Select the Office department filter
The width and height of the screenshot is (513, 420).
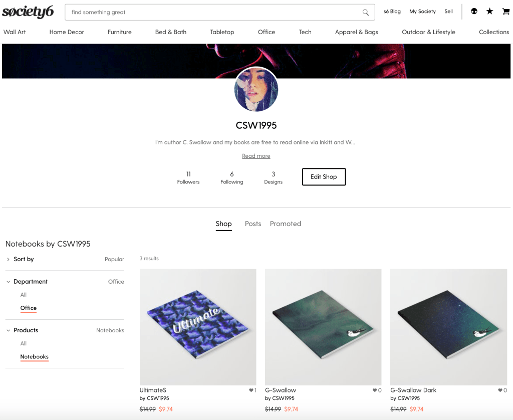pyautogui.click(x=29, y=308)
